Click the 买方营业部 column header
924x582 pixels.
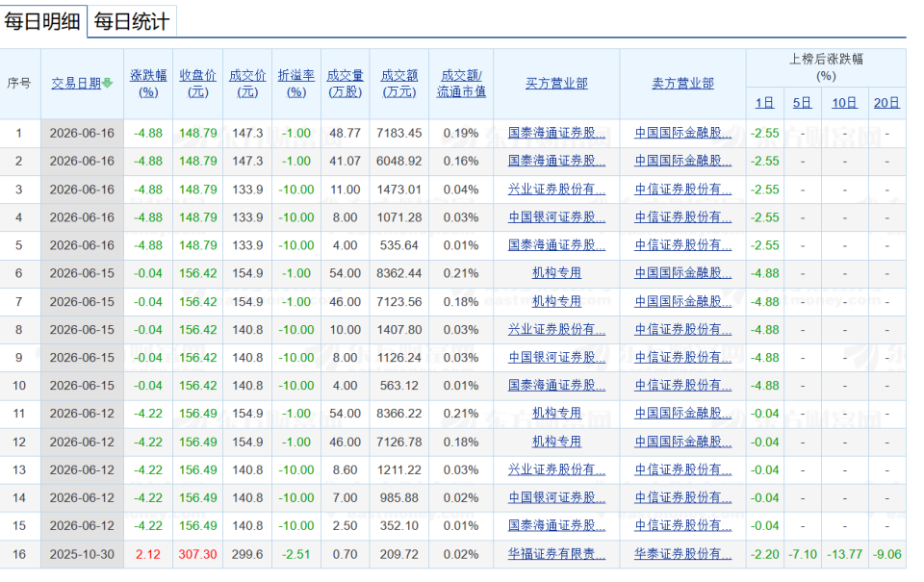(x=557, y=84)
